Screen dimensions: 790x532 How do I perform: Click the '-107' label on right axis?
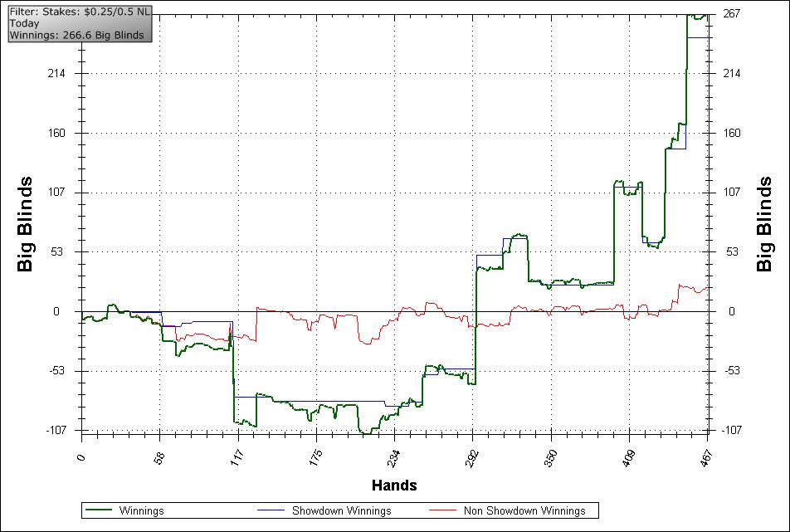(732, 430)
